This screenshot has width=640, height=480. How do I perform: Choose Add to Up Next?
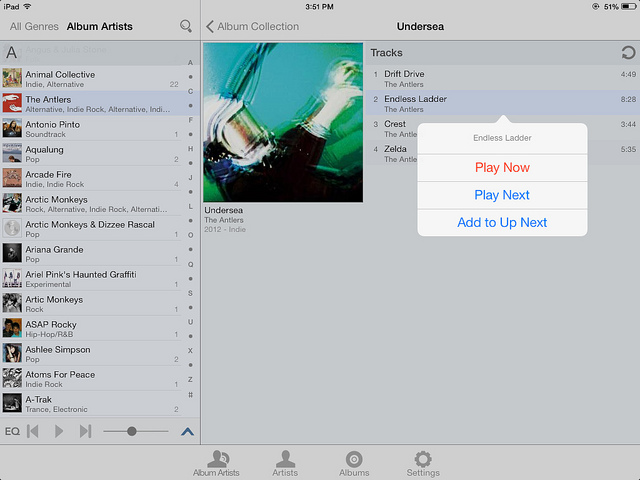click(x=502, y=222)
